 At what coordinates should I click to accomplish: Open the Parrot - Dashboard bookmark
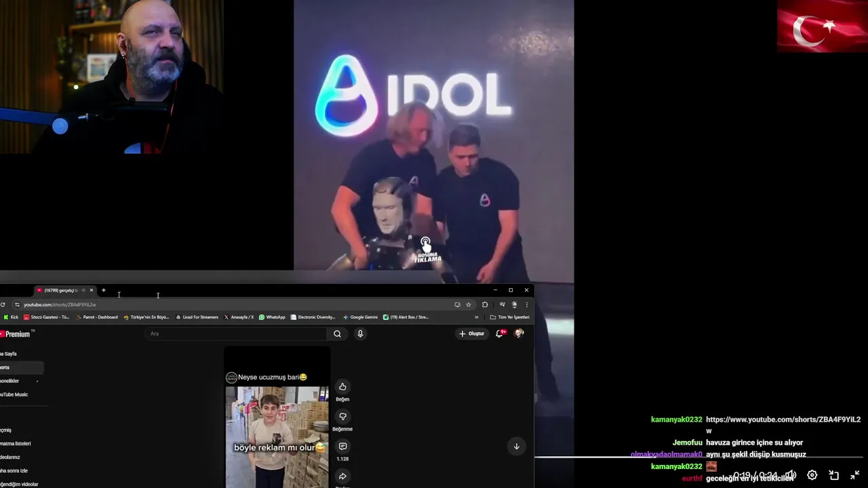[x=96, y=317]
